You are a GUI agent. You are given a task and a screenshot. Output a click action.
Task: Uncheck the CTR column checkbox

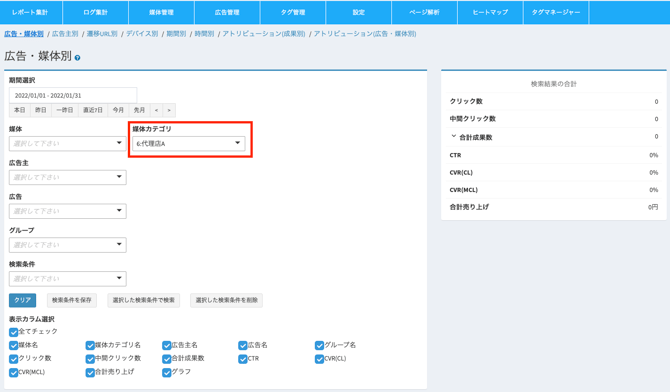point(243,359)
